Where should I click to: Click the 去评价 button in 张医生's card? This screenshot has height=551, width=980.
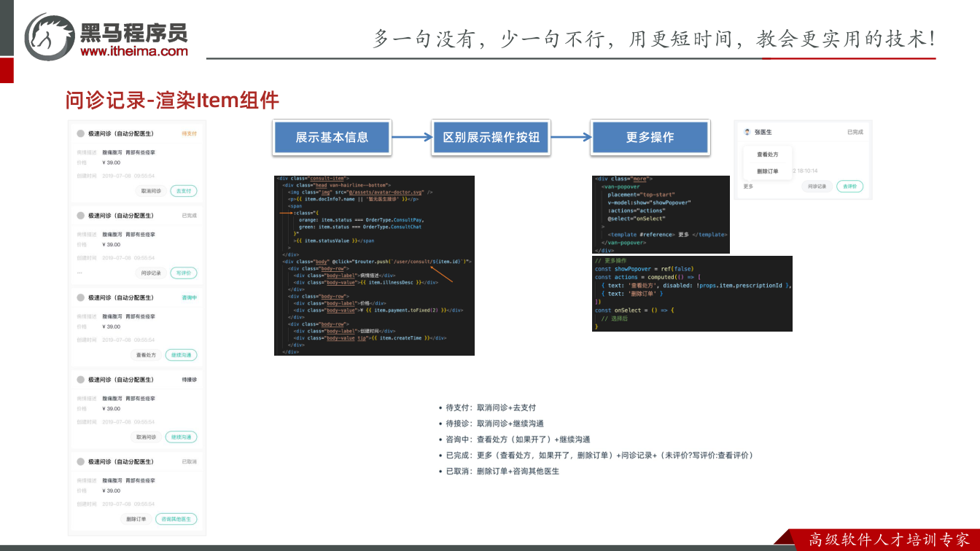click(849, 187)
